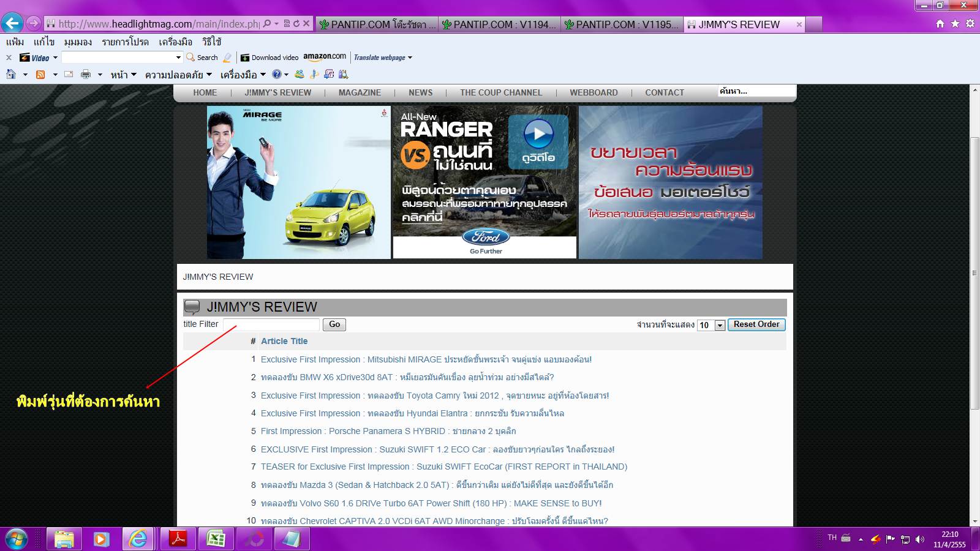This screenshot has height=551, width=980.
Task: Click the Print icon in the command bar
Action: click(86, 75)
